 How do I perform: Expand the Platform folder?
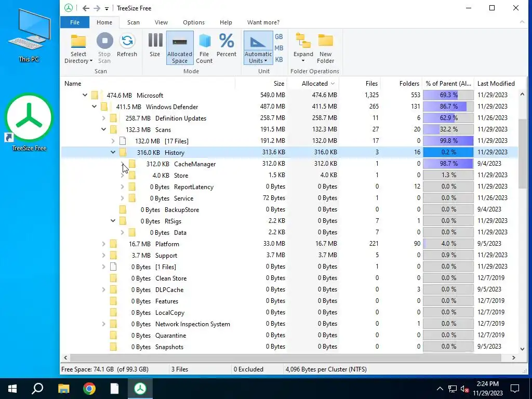coord(103,244)
